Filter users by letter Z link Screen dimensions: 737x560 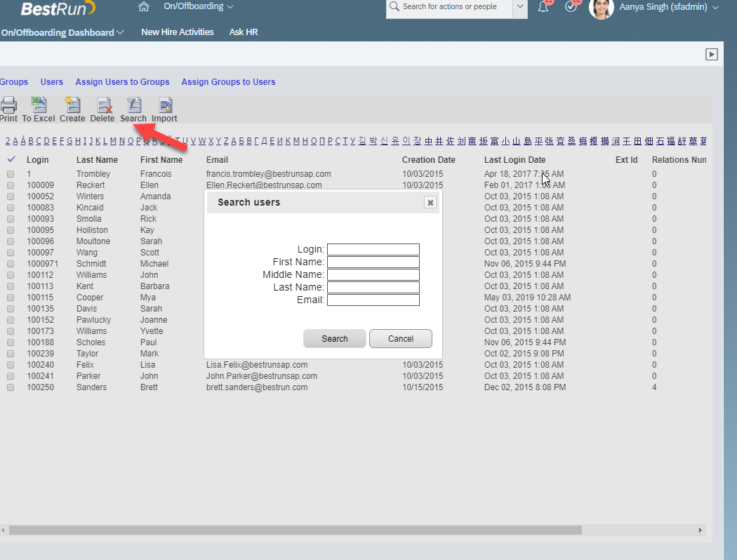226,141
